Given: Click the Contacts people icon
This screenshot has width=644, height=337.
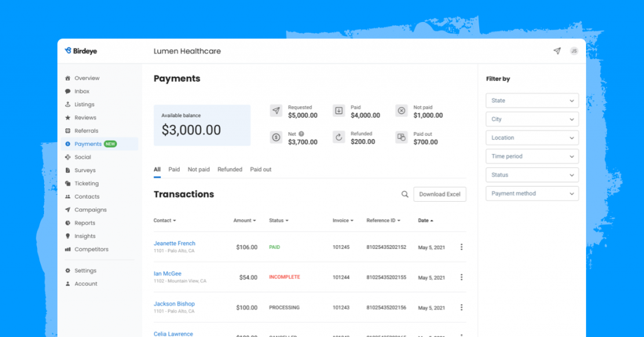Looking at the screenshot, I should point(68,197).
